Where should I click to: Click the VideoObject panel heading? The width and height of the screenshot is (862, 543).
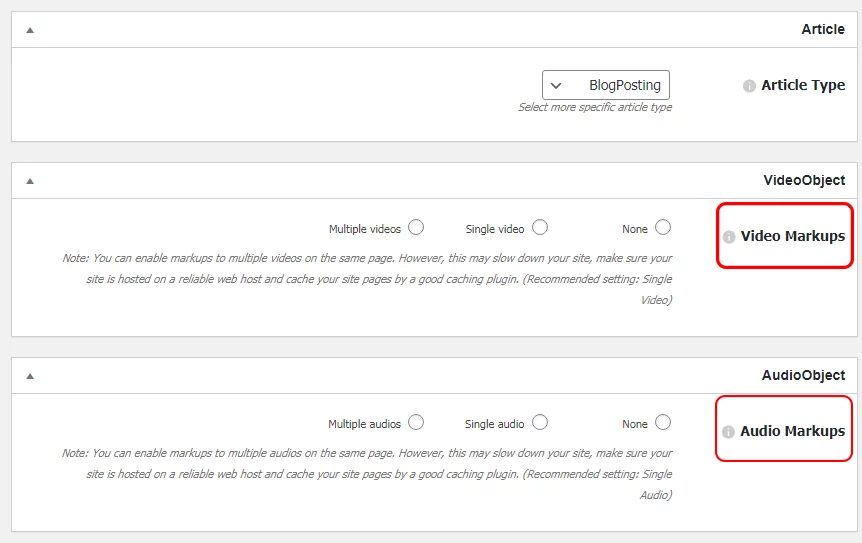(804, 180)
